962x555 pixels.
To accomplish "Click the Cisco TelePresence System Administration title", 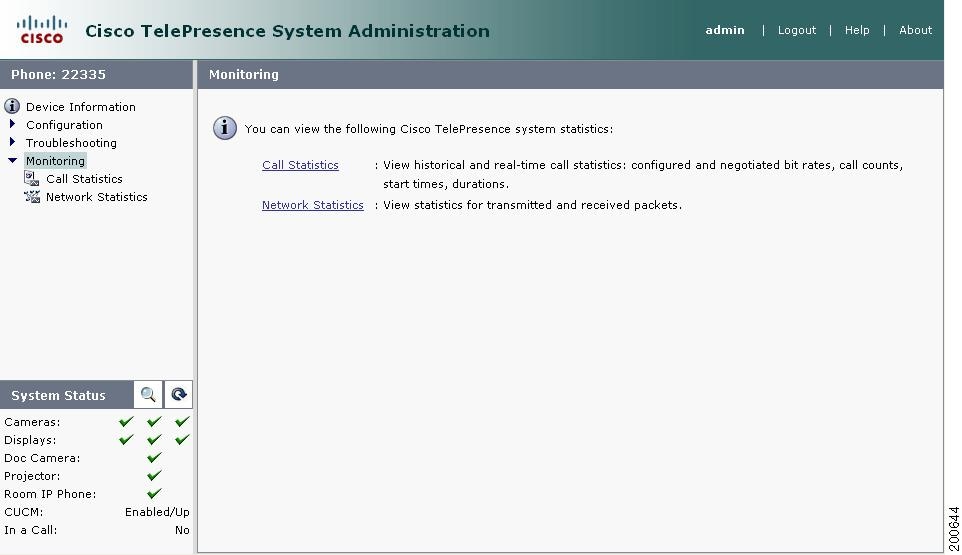I will click(287, 31).
